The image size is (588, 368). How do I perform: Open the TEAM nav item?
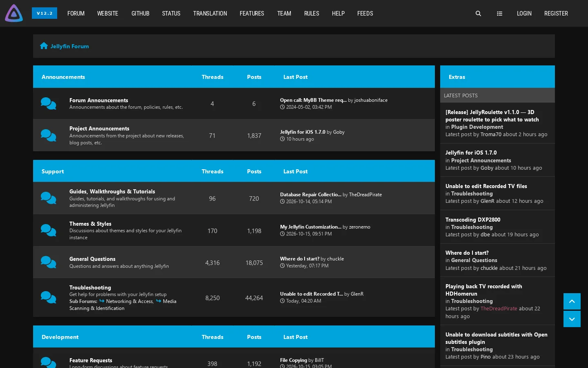pyautogui.click(x=284, y=13)
